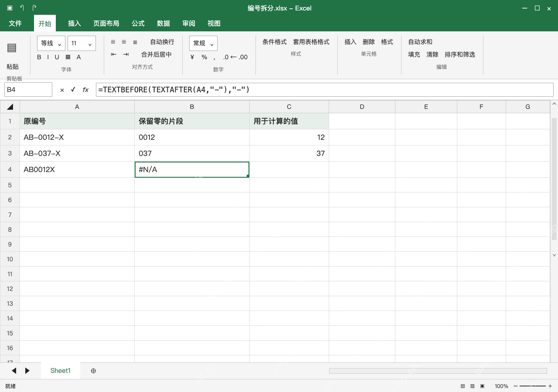The width and height of the screenshot is (558, 392).
Task: Click the 套用表格格式 button
Action: [311, 42]
